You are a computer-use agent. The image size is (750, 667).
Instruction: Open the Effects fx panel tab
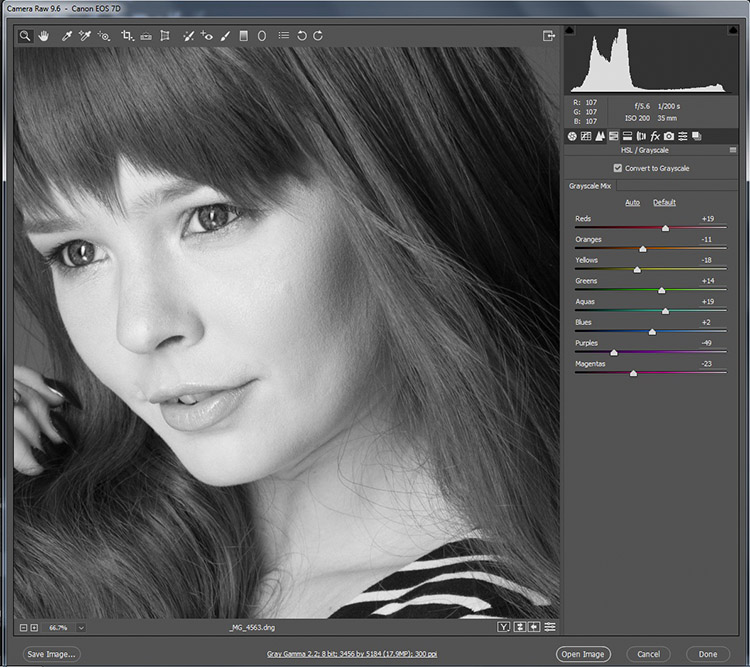click(x=655, y=136)
